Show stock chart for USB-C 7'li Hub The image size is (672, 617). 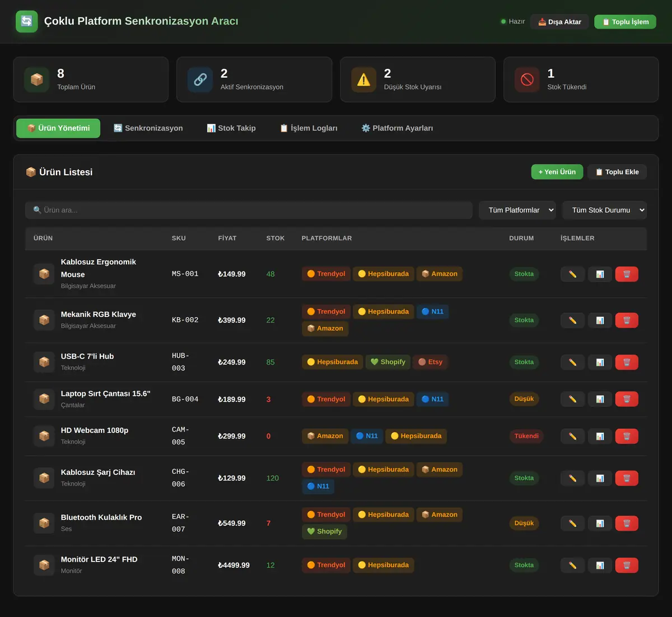600,362
